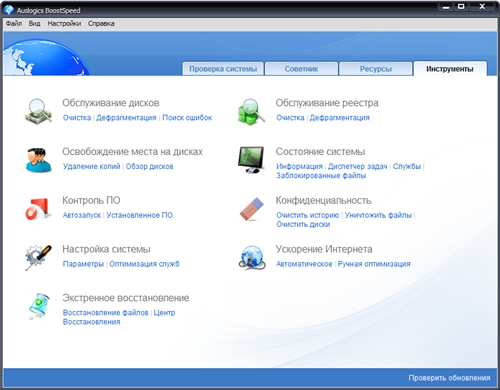This screenshot has width=500, height=390.
Task: Click the Privacy eraser icon
Action: tap(252, 209)
